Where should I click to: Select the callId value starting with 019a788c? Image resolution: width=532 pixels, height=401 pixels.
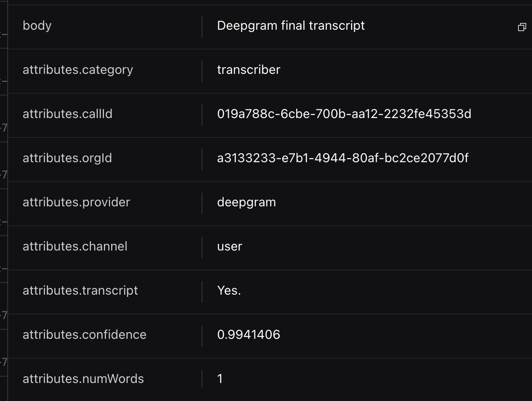(x=344, y=114)
